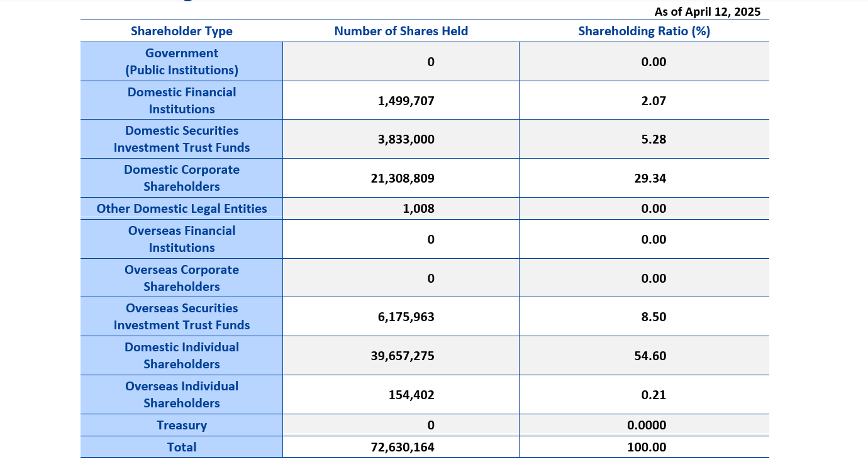Click the Shareholding Ratio (%) column header
Screen dimensions: 868x459
click(x=643, y=31)
